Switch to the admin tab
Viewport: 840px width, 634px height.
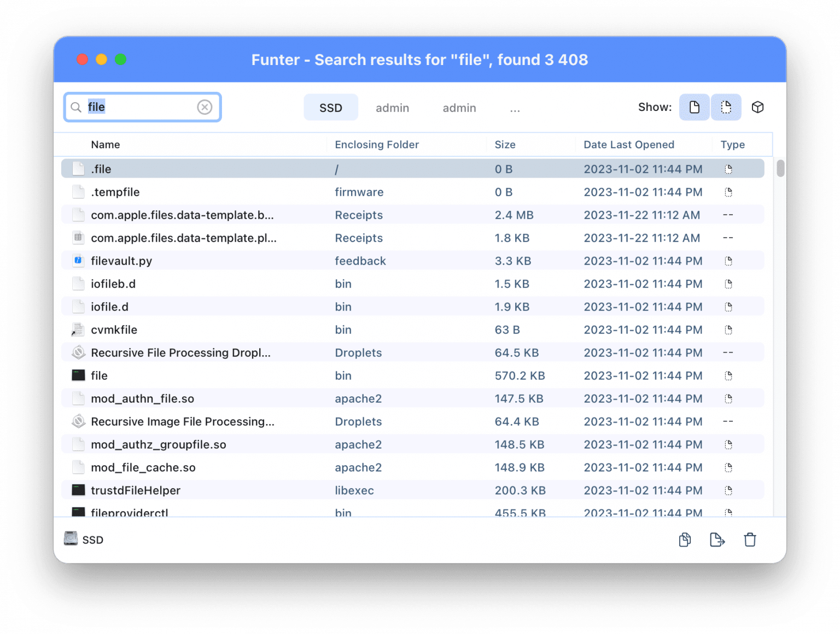click(x=392, y=108)
